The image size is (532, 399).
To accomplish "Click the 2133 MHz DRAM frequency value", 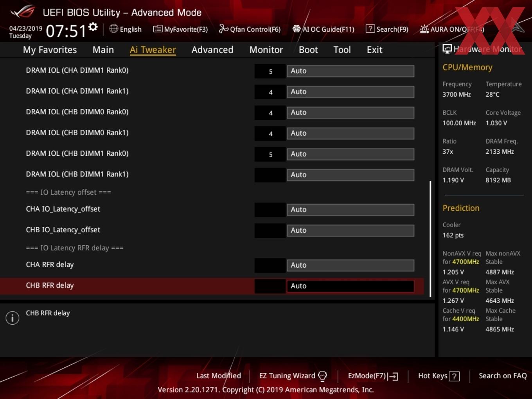I will (x=500, y=151).
